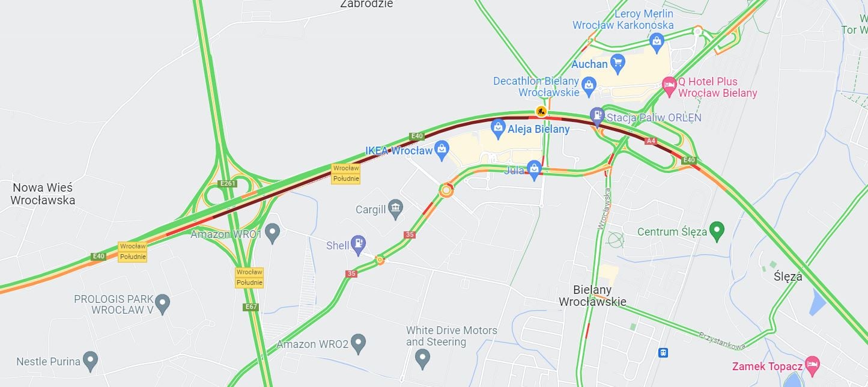
Task: Click the Bielany Wrocławskie town label
Action: pos(592,296)
